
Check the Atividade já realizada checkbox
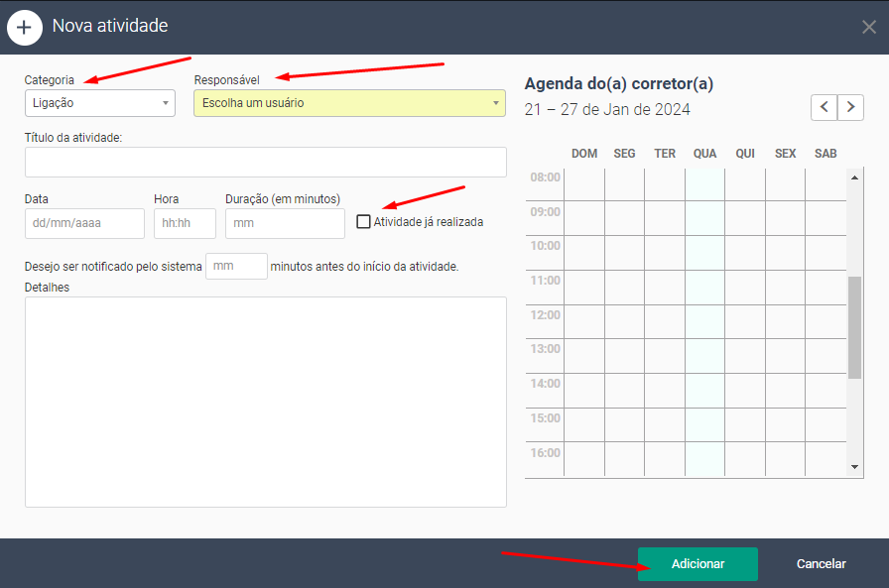coord(363,222)
